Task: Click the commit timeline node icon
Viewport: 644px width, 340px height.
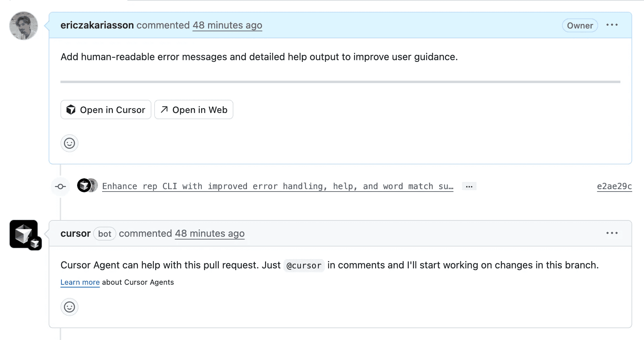Action: pyautogui.click(x=60, y=187)
